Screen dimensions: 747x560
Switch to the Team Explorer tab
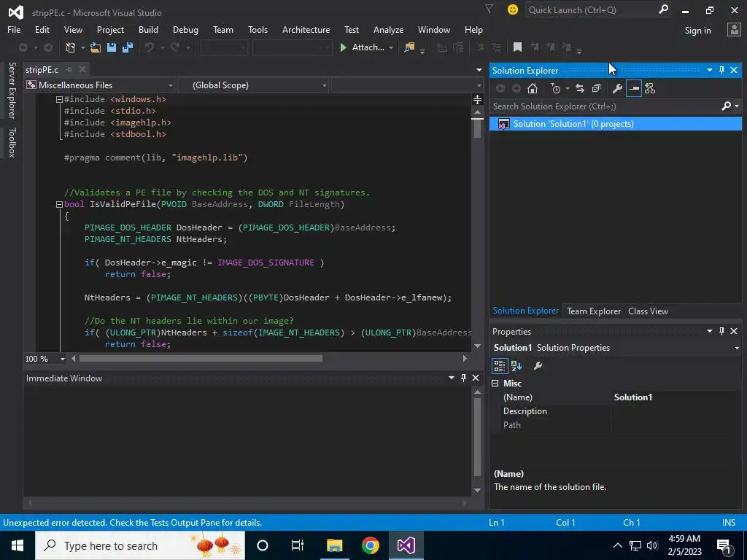594,311
